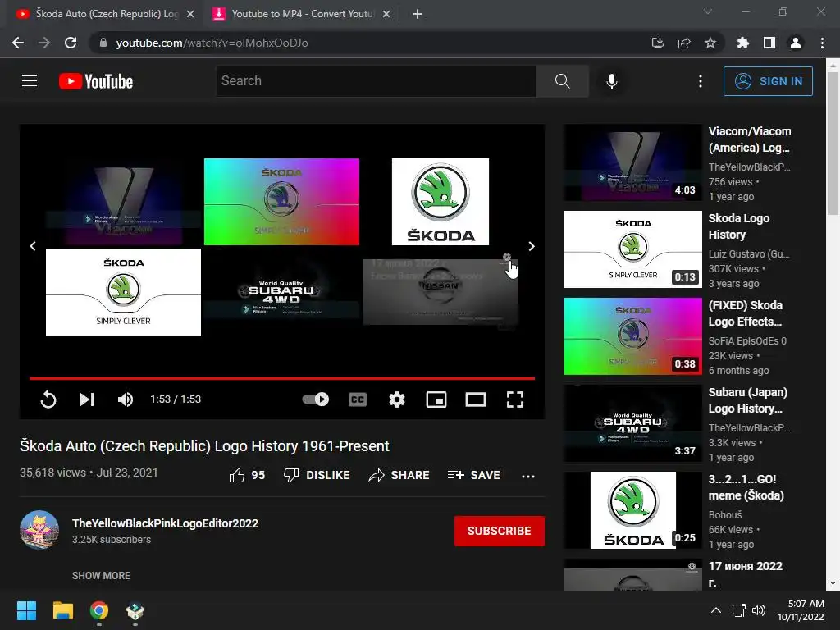Toggle the autoplay switch
840x630 pixels.
315,399
